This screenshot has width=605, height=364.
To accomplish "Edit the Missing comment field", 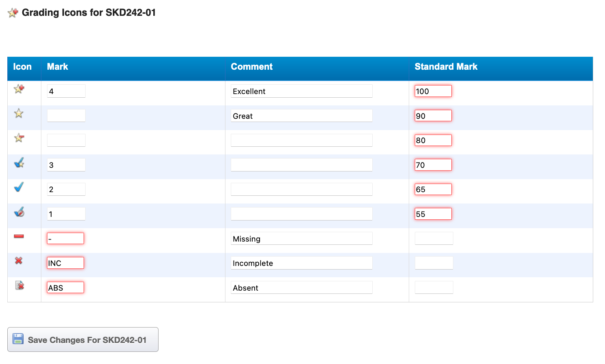I will pos(302,238).
